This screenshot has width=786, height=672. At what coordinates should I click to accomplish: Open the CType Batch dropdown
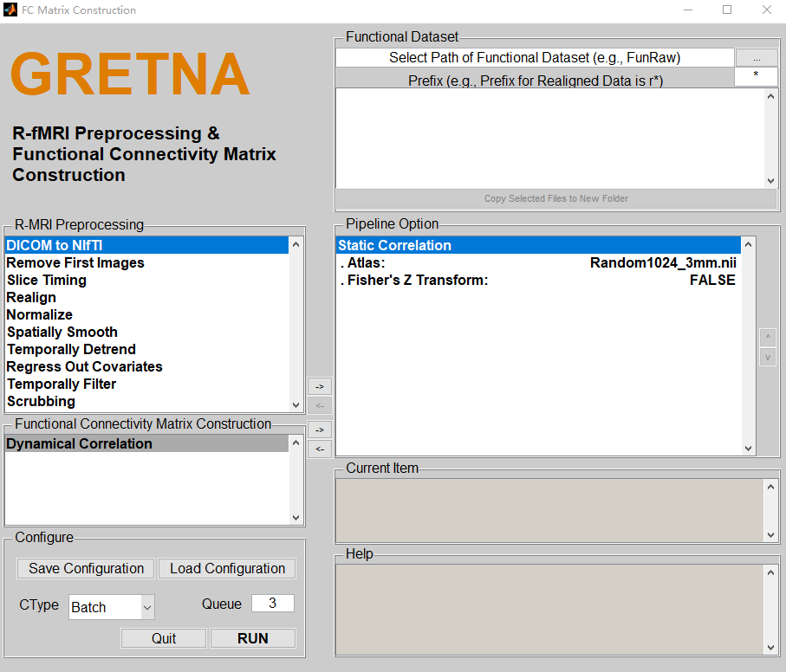pos(111,607)
